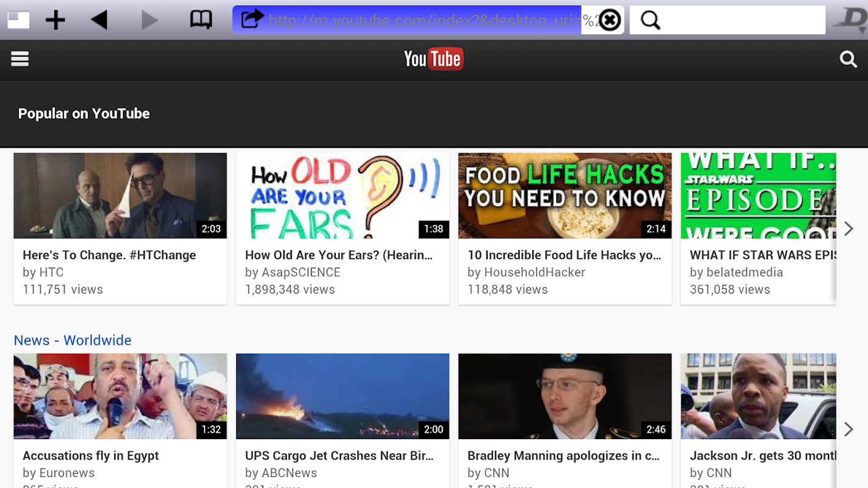Focus the browser search input field
Screen dimensions: 868x488
[x=728, y=20]
